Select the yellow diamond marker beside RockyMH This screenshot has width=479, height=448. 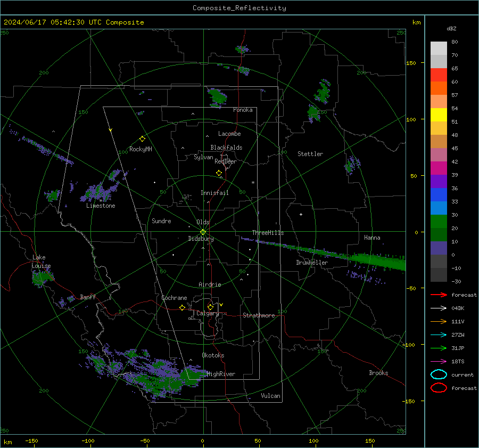(x=142, y=139)
